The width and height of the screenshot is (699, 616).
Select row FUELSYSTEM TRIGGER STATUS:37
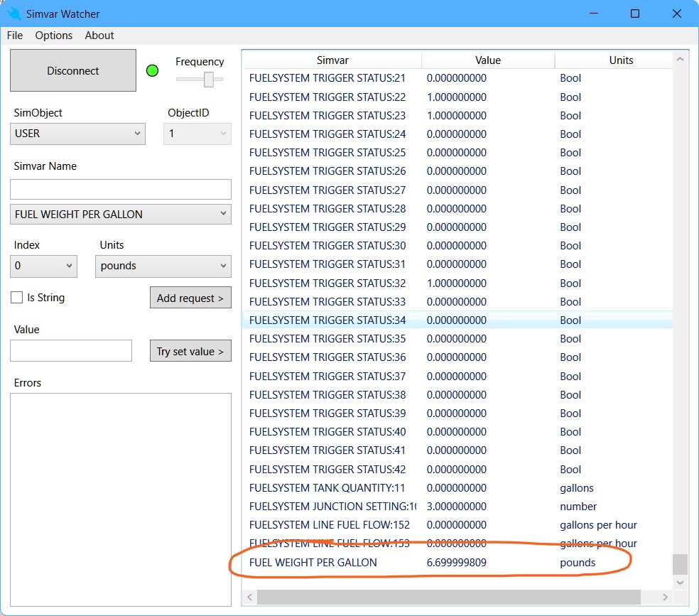[457, 376]
